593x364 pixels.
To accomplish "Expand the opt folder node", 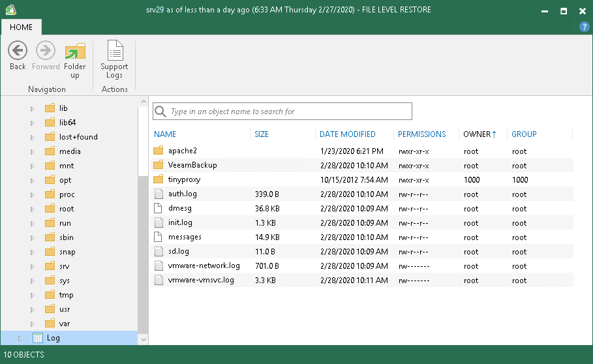I will tap(32, 180).
